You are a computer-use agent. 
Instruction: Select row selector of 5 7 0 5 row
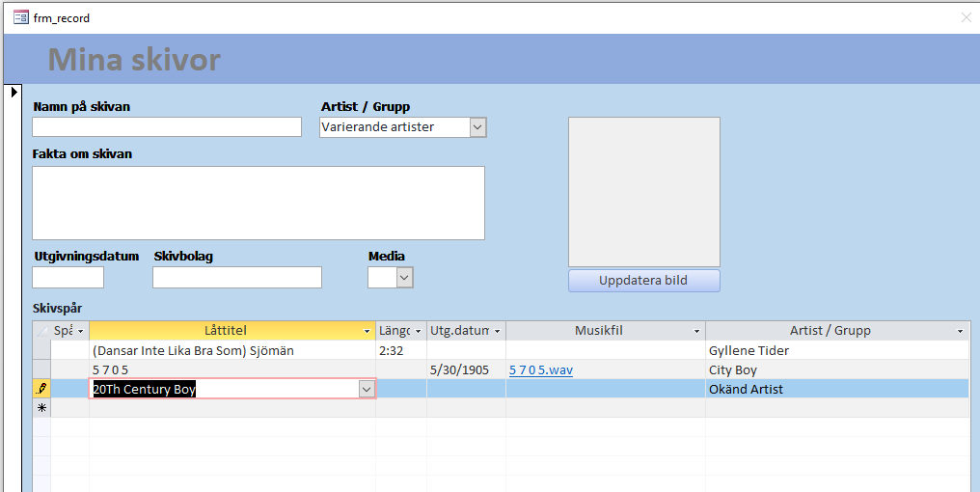(x=41, y=369)
